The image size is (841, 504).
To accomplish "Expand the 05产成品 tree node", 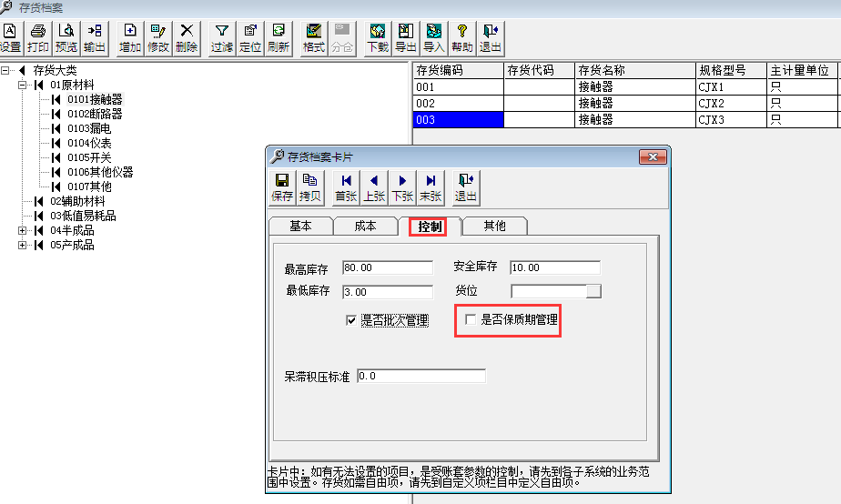I will [x=22, y=245].
